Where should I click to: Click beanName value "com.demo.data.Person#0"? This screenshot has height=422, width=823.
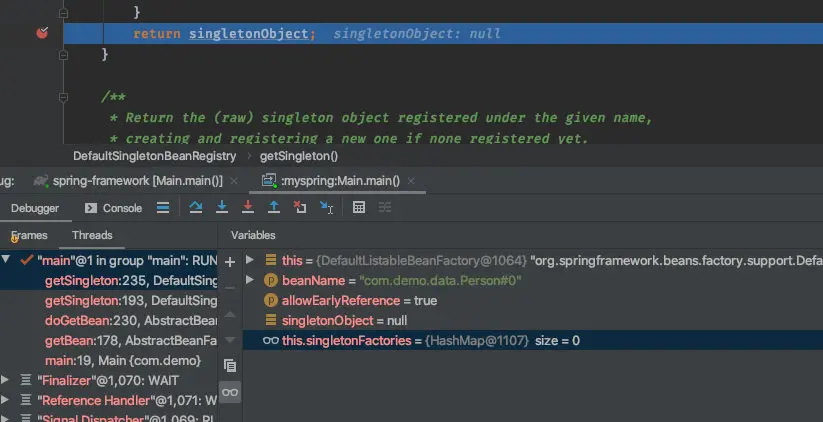coord(440,280)
